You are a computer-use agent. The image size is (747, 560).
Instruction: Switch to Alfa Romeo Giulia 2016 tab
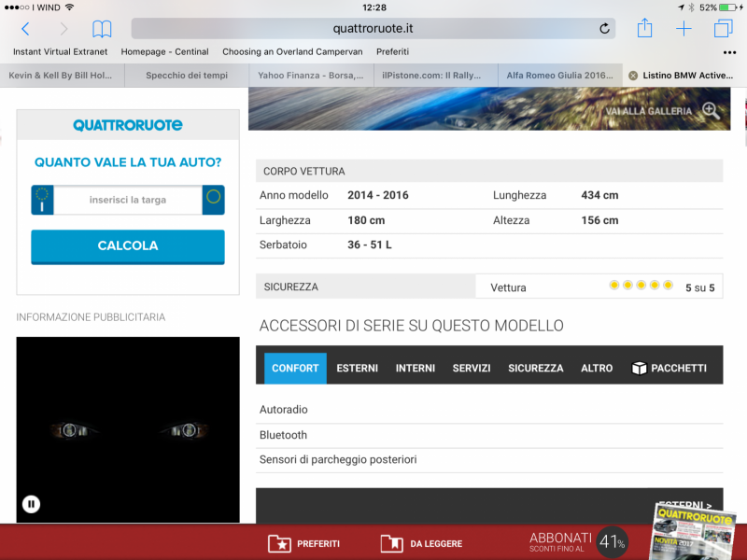click(560, 76)
